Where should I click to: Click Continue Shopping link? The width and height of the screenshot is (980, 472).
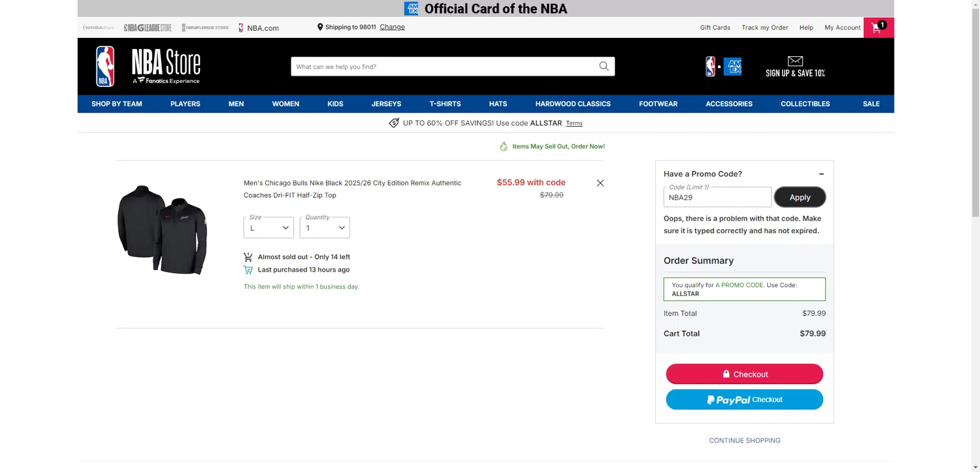click(x=744, y=441)
